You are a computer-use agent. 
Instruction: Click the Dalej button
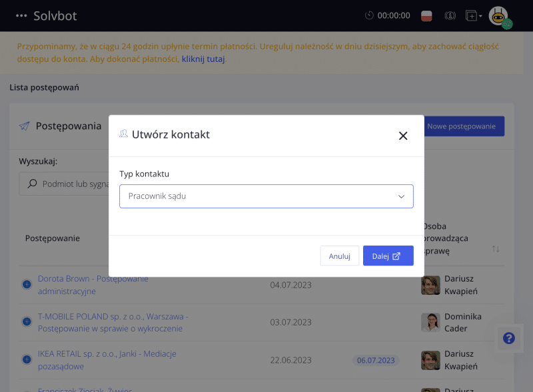(x=388, y=256)
